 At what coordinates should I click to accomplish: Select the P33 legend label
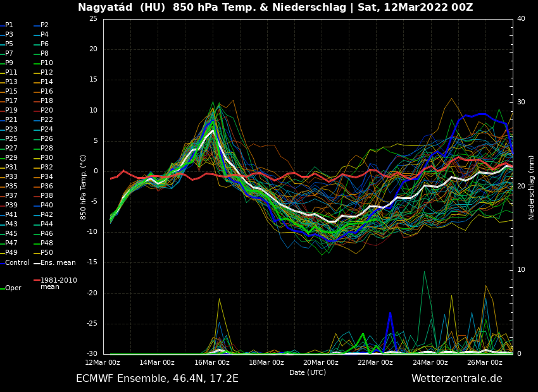click(11, 177)
